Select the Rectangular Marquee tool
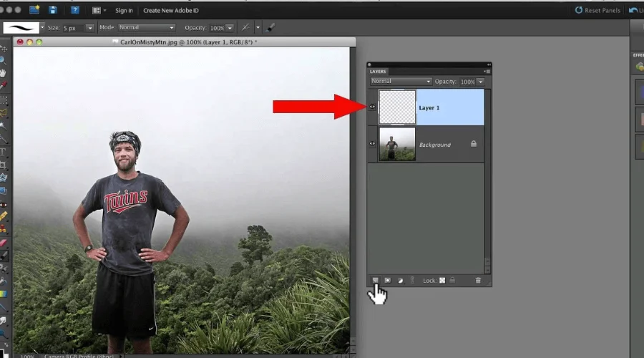The height and width of the screenshot is (358, 644). (4, 100)
